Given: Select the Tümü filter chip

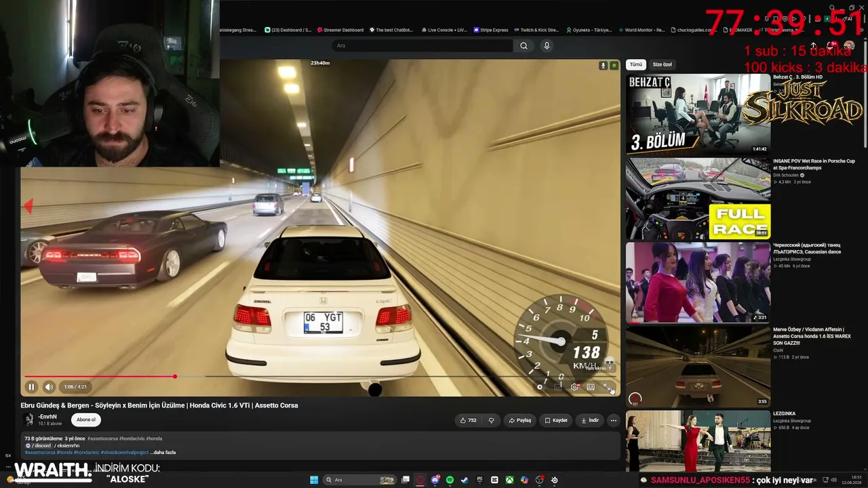Looking at the screenshot, I should click(x=635, y=64).
